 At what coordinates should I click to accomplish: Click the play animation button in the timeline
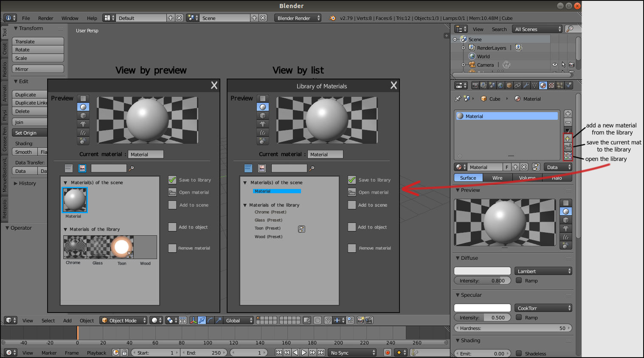click(x=304, y=352)
